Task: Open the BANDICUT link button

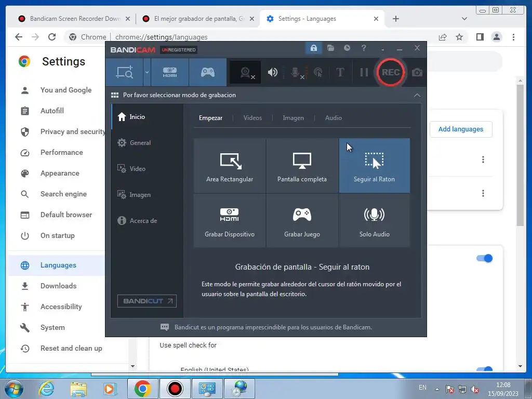Action: tap(147, 301)
